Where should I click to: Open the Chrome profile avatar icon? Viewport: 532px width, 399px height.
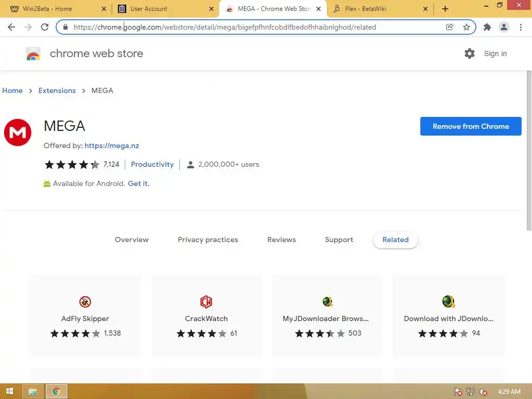(x=504, y=27)
